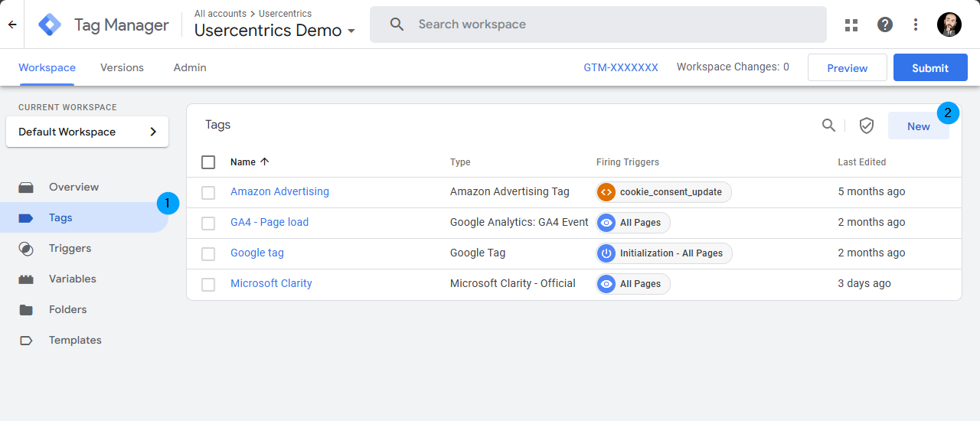
Task: Click the Variables sidebar icon
Action: (26, 279)
